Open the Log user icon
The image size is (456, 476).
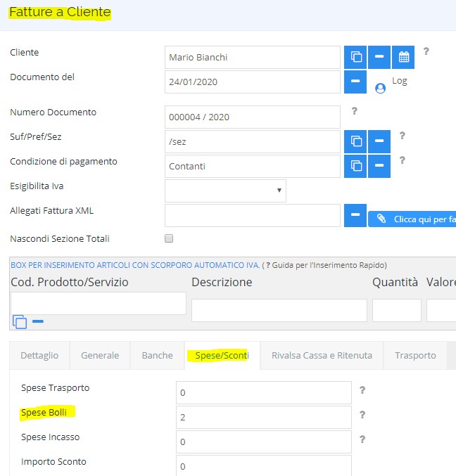pyautogui.click(x=380, y=89)
